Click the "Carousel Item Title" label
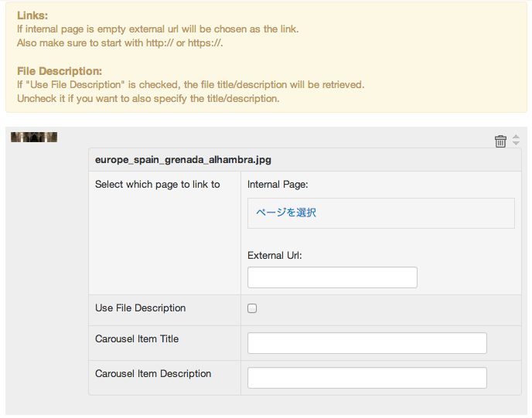532x418 pixels. point(137,339)
